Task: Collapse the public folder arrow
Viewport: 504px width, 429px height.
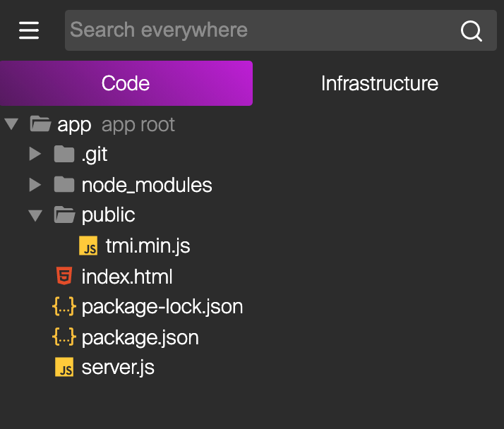Action: [35, 215]
